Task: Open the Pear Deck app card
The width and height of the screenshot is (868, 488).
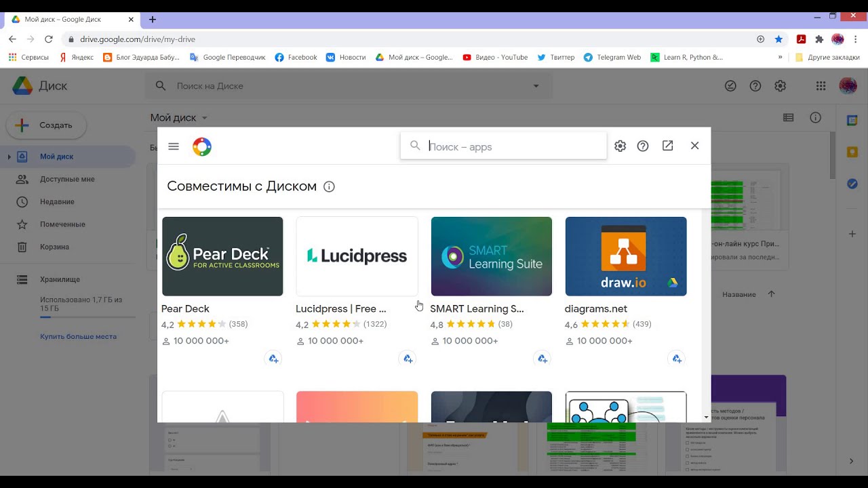Action: pyautogui.click(x=222, y=256)
